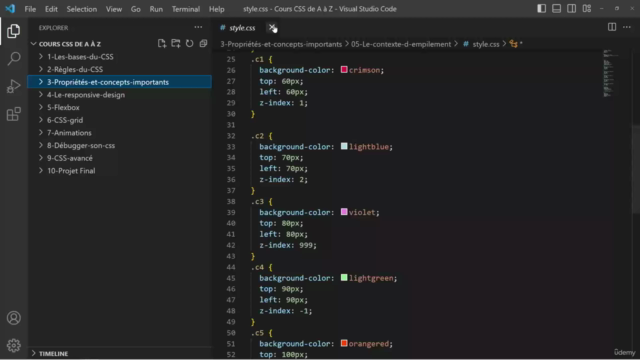The image size is (640, 360).
Task: Open the crimson color swatch picker
Action: point(344,70)
